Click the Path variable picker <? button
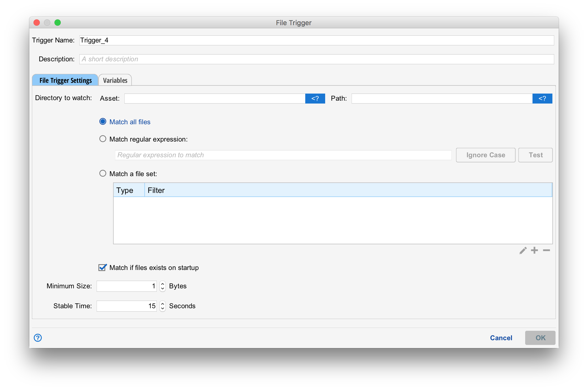The width and height of the screenshot is (588, 390). (x=542, y=99)
